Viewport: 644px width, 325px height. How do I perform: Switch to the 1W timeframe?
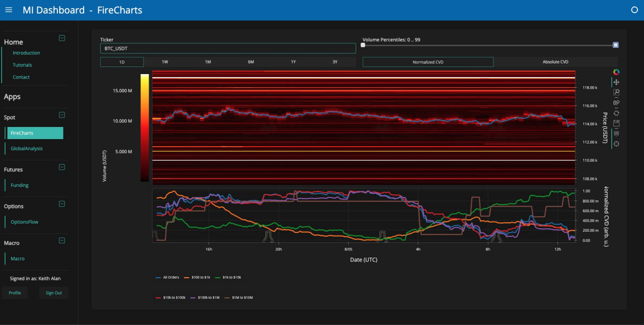pyautogui.click(x=165, y=62)
